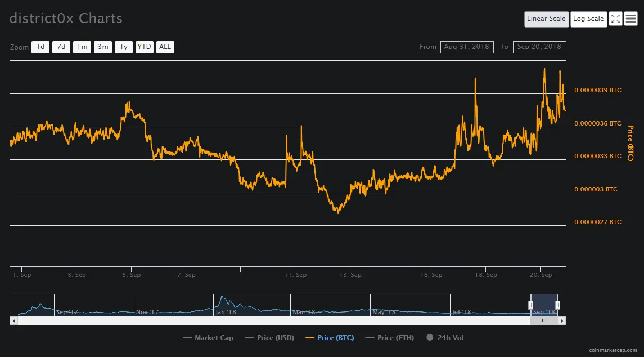Click the 20. Sep x-axis label
Screen dimensions: 644x357
point(541,275)
